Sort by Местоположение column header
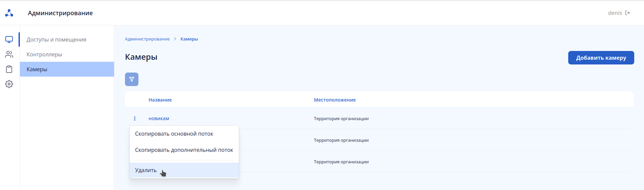This screenshot has height=190, width=644. coord(334,100)
